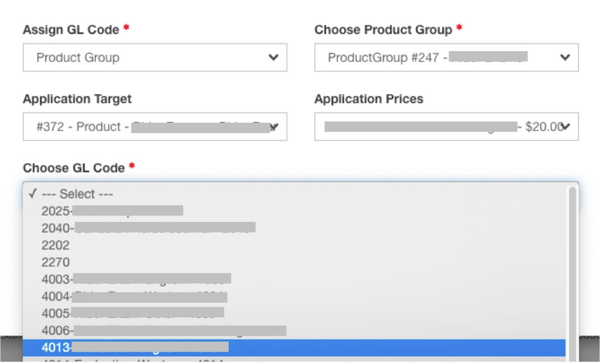Click the highlighted 4013 GL code option

pos(134,347)
